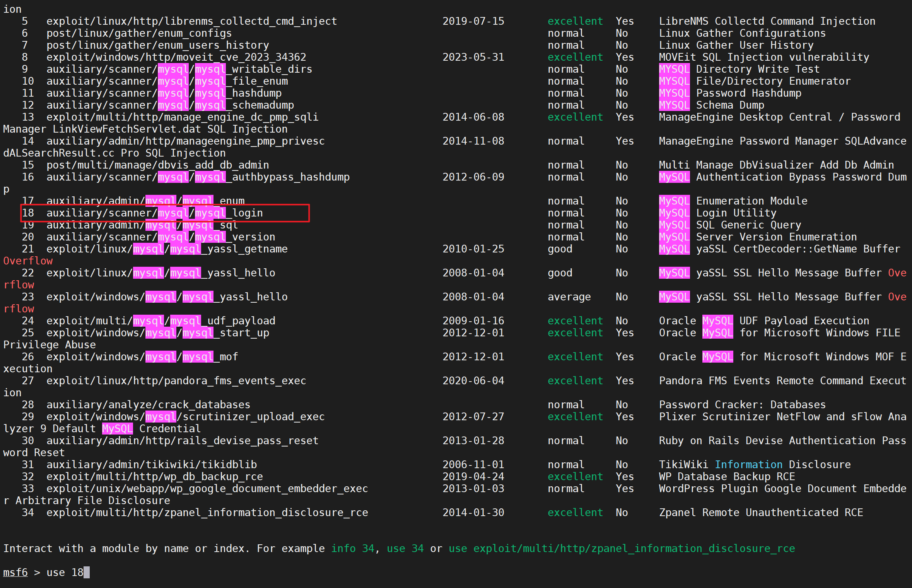Screen dimensions: 912x588
Task: Click 'info 34' example text
Action: click(353, 548)
